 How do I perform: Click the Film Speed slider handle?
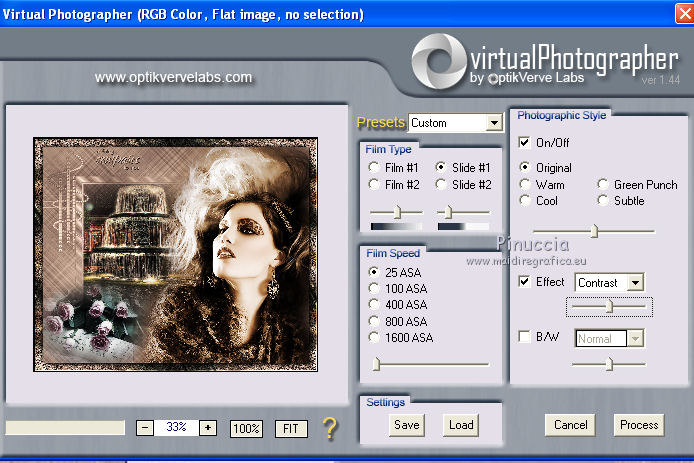point(376,364)
